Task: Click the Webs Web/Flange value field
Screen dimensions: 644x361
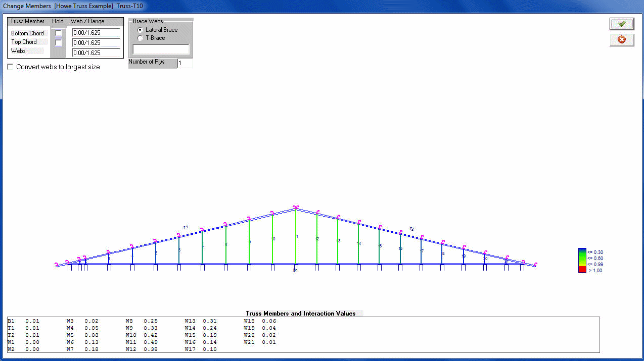Action: tap(96, 53)
